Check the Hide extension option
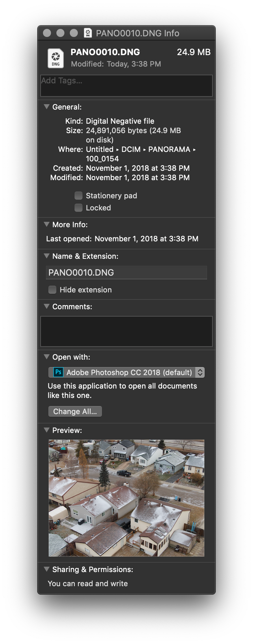This screenshot has height=644, width=253. click(52, 290)
